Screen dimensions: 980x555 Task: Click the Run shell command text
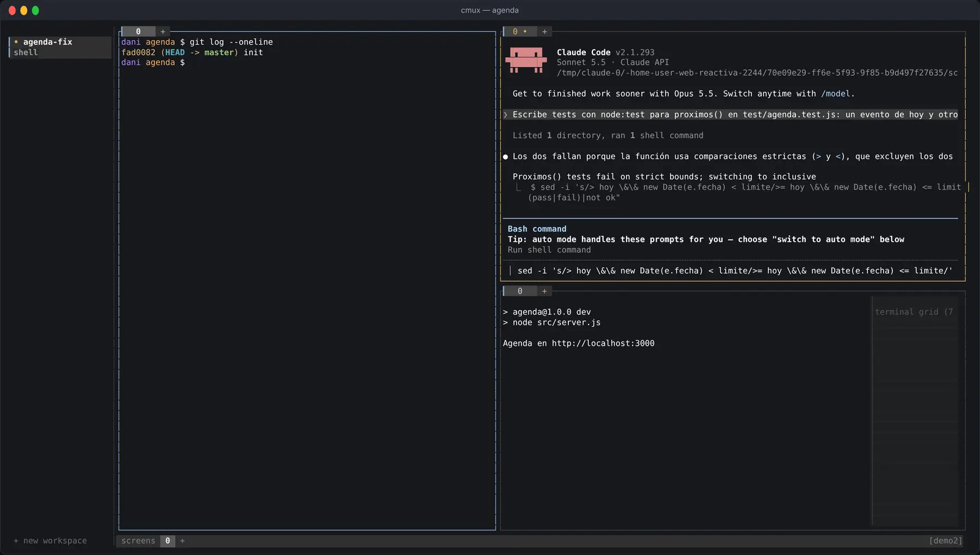pyautogui.click(x=549, y=250)
